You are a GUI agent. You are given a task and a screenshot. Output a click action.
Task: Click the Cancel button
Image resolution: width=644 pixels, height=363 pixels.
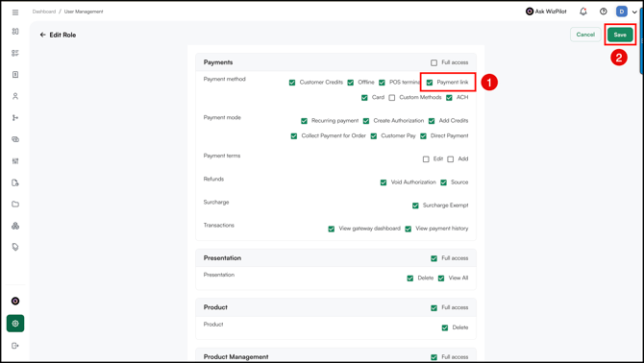[585, 35]
